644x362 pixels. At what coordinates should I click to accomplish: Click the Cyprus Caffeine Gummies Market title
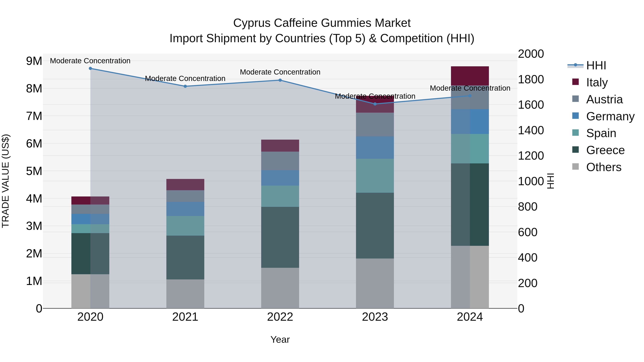coord(322,23)
